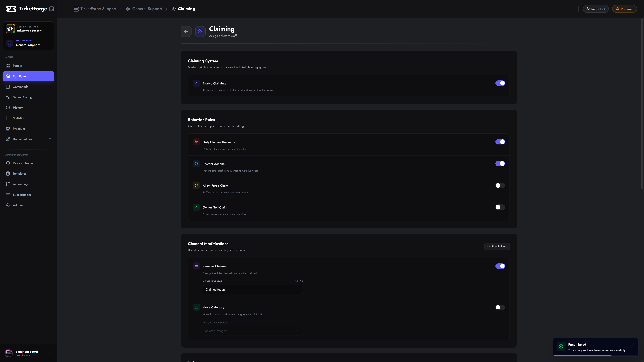Image resolution: width=644 pixels, height=362 pixels.
Task: Click the Enable Claiming user icon
Action: pyautogui.click(x=196, y=83)
